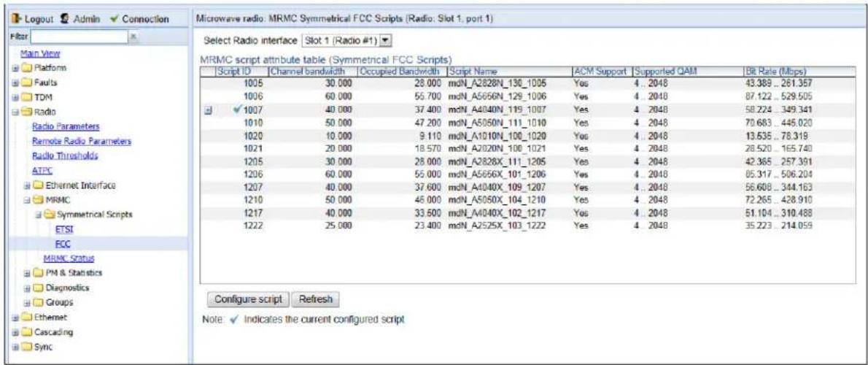Image resolution: width=868 pixels, height=365 pixels.
Task: Click the Sync folder icon
Action: click(28, 347)
